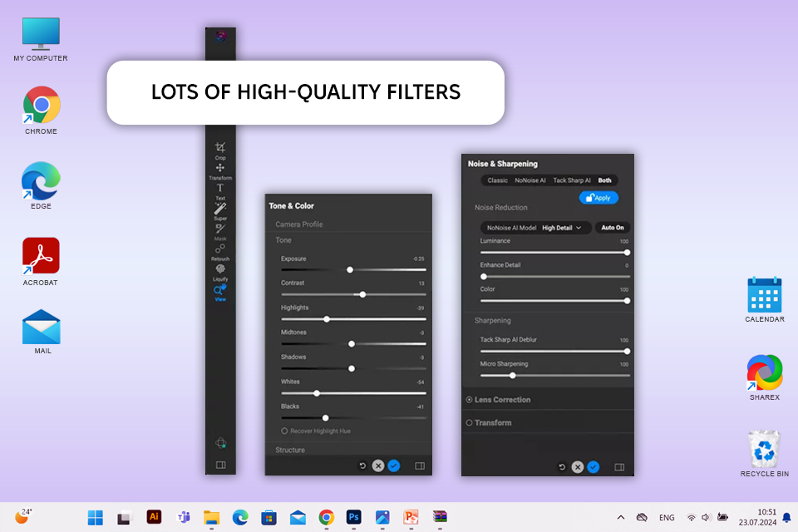
Task: Reset Tone & Color panel with undo arrow
Action: click(x=362, y=466)
